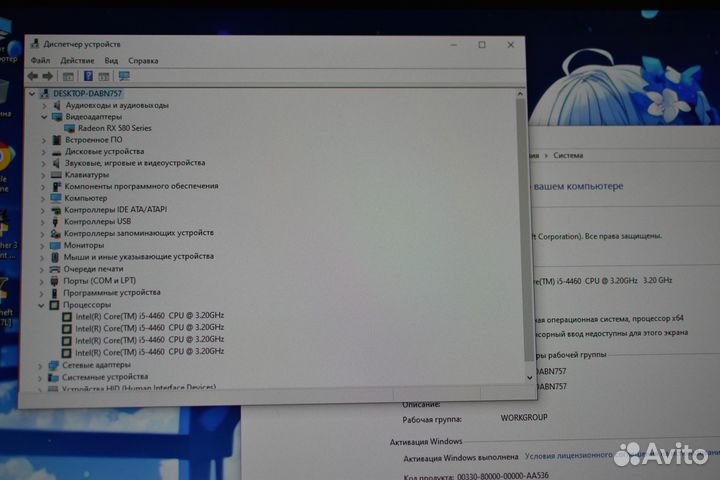Click the Chrome desktop icon
The image size is (720, 480).
coord(6,157)
